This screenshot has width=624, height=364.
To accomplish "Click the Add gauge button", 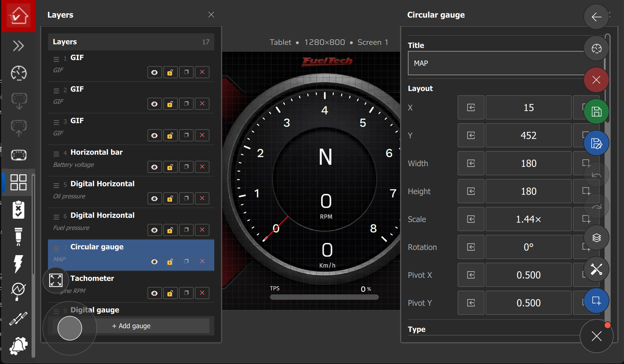I will coord(131,326).
